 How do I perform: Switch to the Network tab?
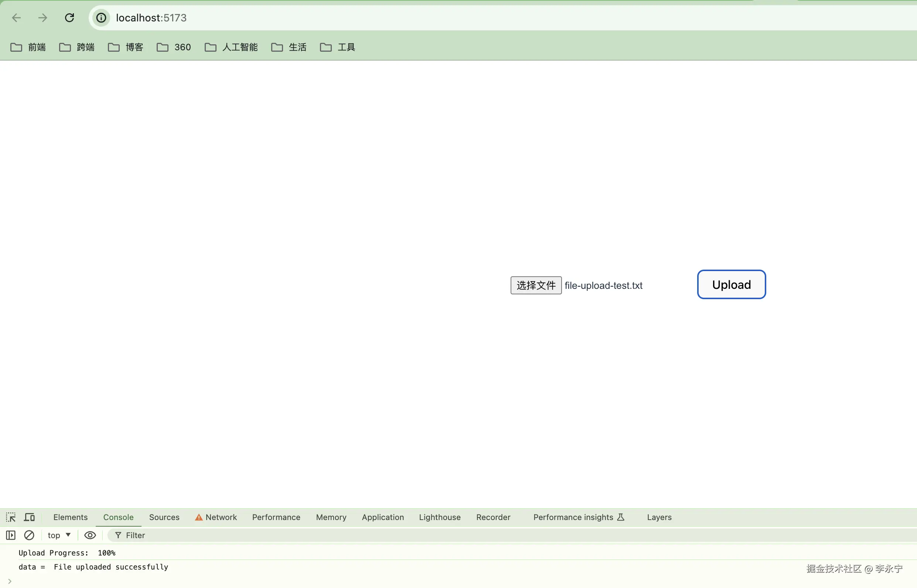point(216,517)
